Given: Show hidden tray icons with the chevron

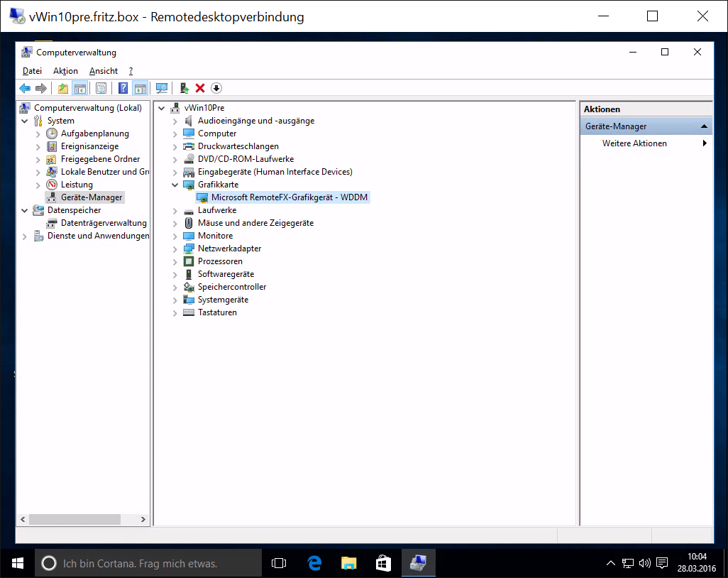Looking at the screenshot, I should point(611,563).
